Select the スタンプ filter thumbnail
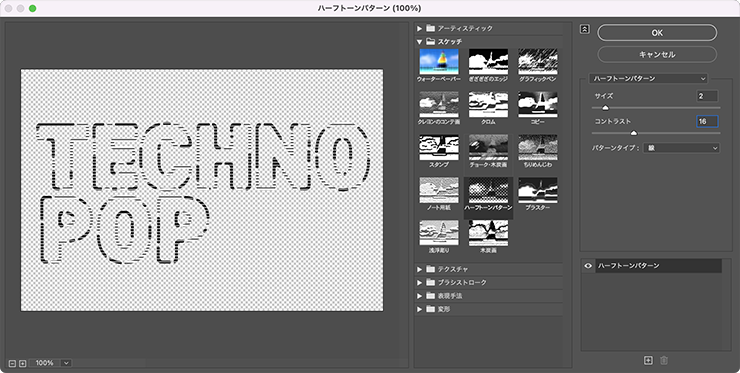This screenshot has width=740, height=373. pos(439,147)
